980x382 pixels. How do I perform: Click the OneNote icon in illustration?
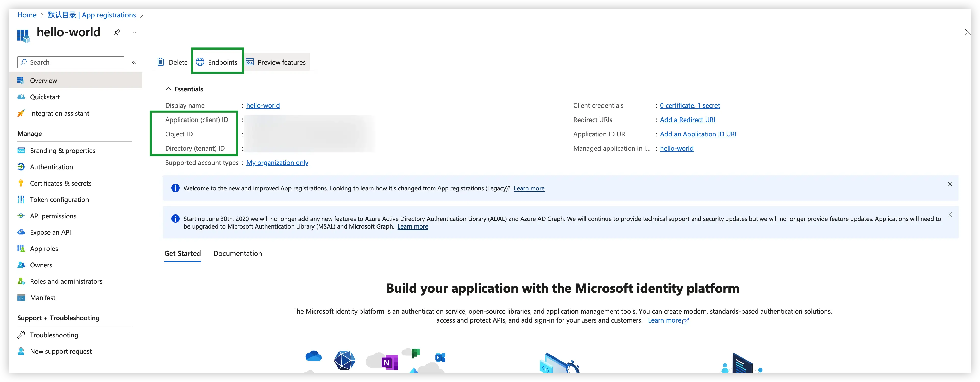[390, 362]
